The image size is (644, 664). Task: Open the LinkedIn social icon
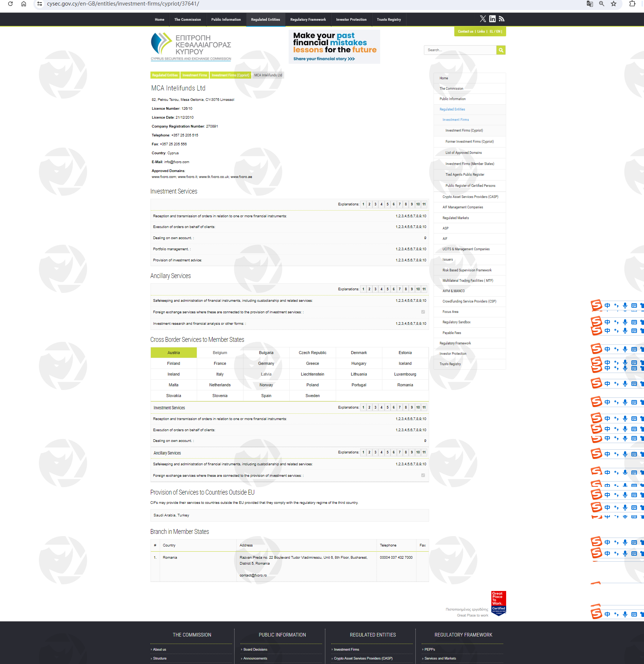pyautogui.click(x=492, y=19)
